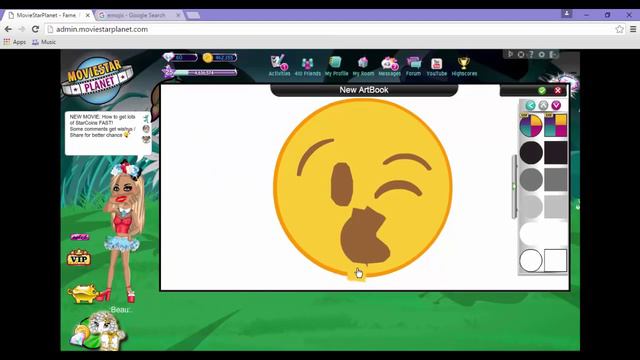The height and width of the screenshot is (360, 640).
Task: Click the MovieStarPlanet logo
Action: pos(98,80)
